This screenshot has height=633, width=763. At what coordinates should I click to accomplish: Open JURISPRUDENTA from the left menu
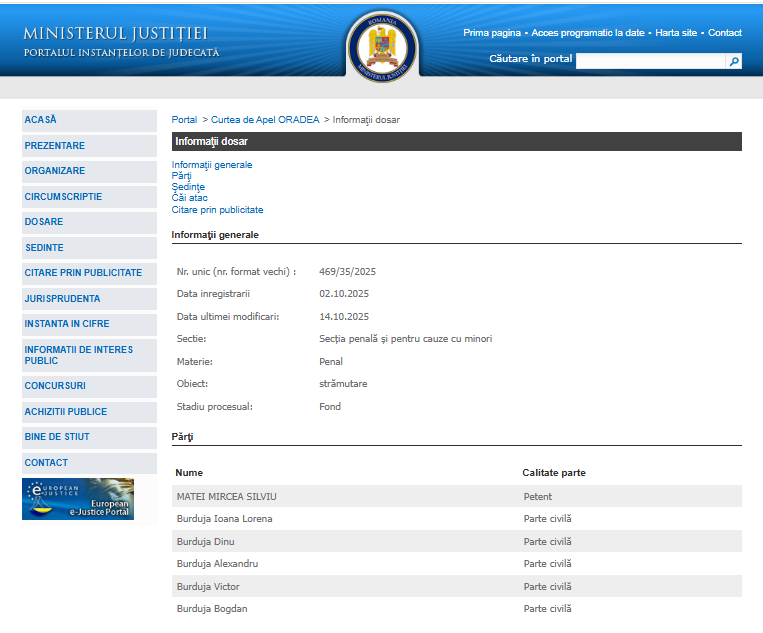tap(62, 299)
